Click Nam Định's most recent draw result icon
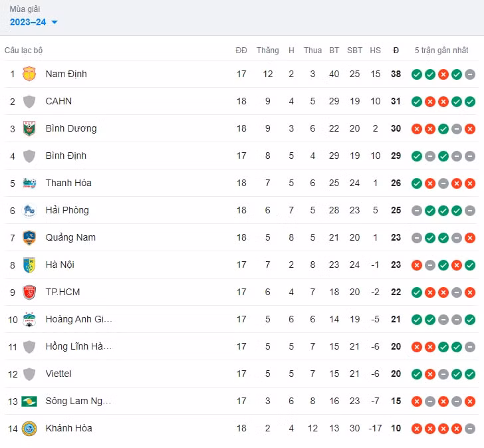The image size is (484, 448). [470, 74]
